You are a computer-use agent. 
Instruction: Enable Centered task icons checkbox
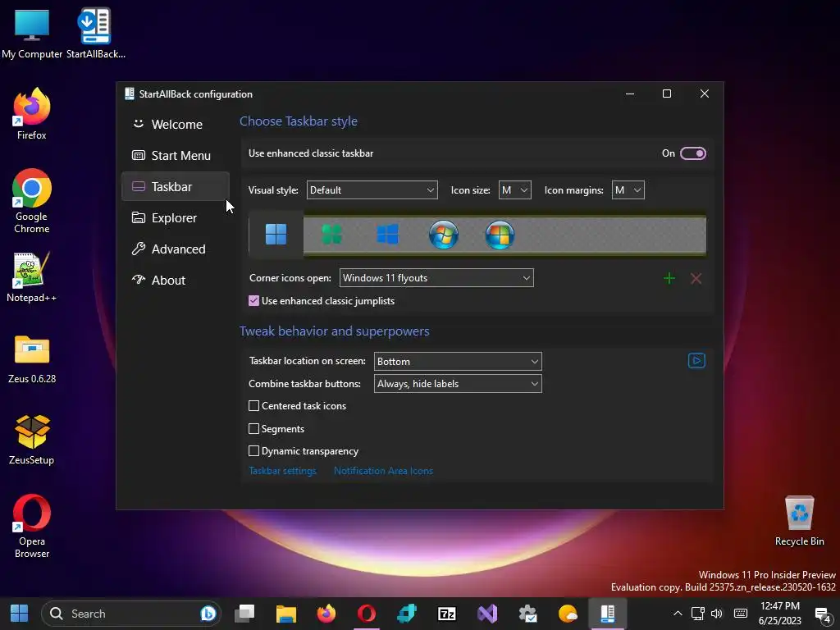click(x=254, y=406)
